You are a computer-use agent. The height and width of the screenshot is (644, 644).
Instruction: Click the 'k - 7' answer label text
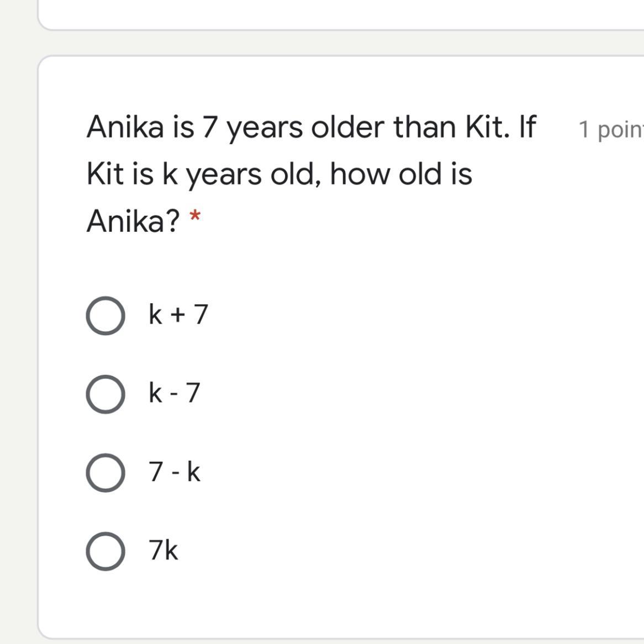174,393
